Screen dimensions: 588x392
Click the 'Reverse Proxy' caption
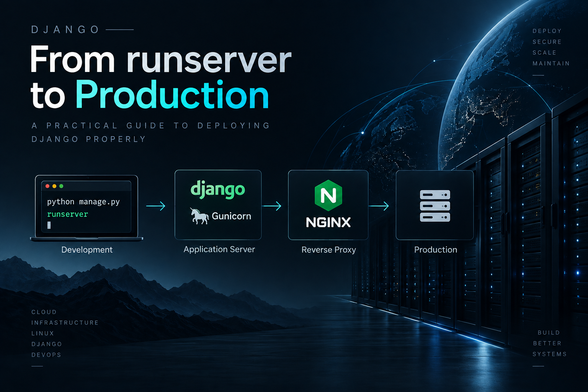(328, 250)
